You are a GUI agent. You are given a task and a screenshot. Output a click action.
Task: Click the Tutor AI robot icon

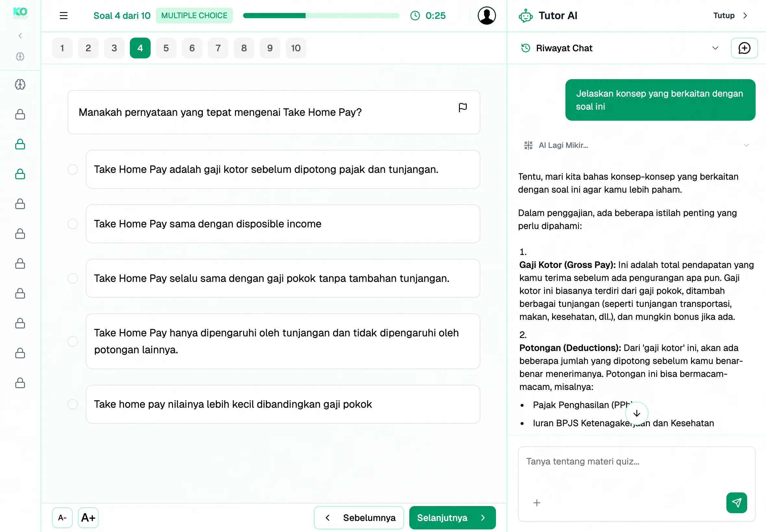(525, 16)
